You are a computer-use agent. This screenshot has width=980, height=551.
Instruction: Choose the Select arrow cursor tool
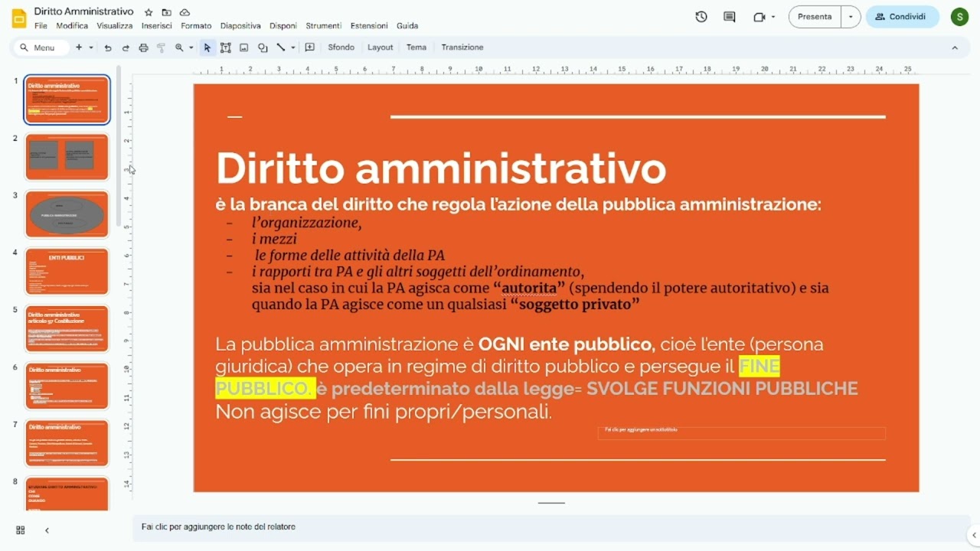pyautogui.click(x=207, y=47)
